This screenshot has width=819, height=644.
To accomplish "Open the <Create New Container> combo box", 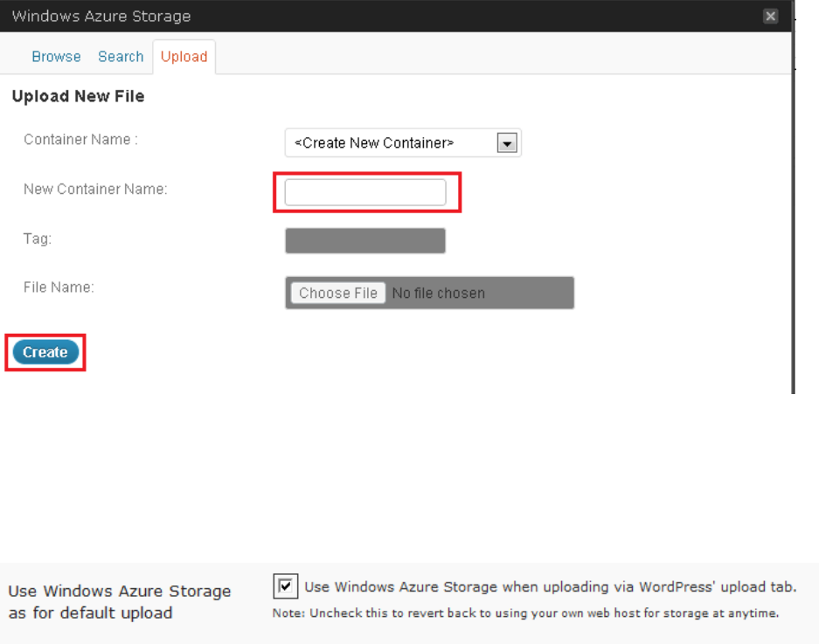I will click(392, 143).
